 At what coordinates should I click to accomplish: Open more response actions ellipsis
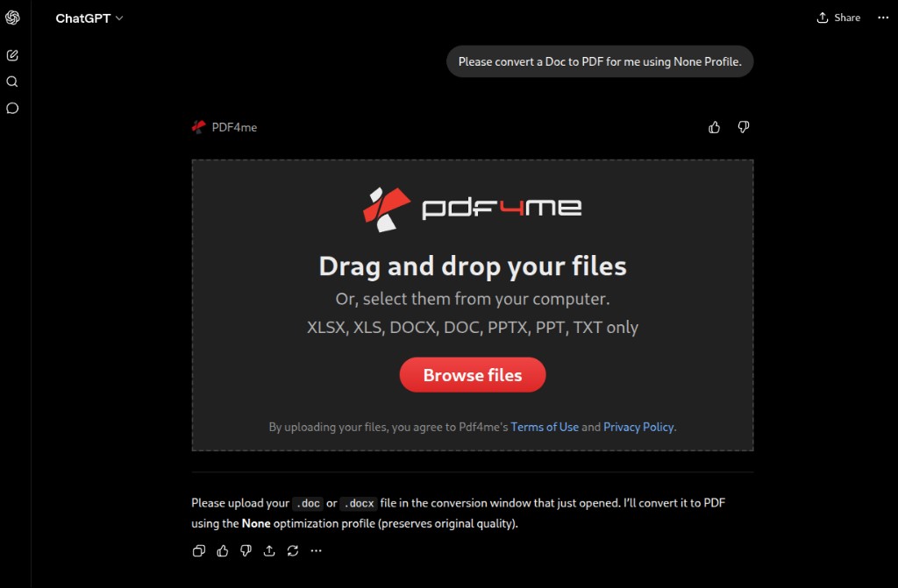tap(316, 551)
